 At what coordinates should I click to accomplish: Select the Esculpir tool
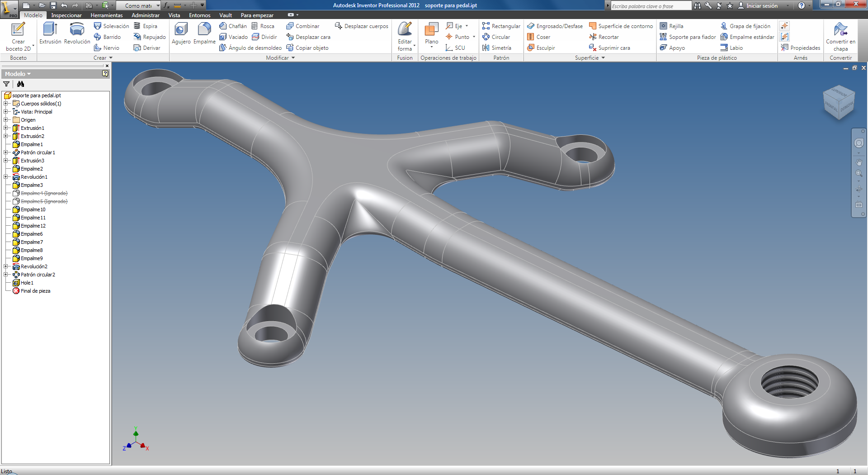541,48
